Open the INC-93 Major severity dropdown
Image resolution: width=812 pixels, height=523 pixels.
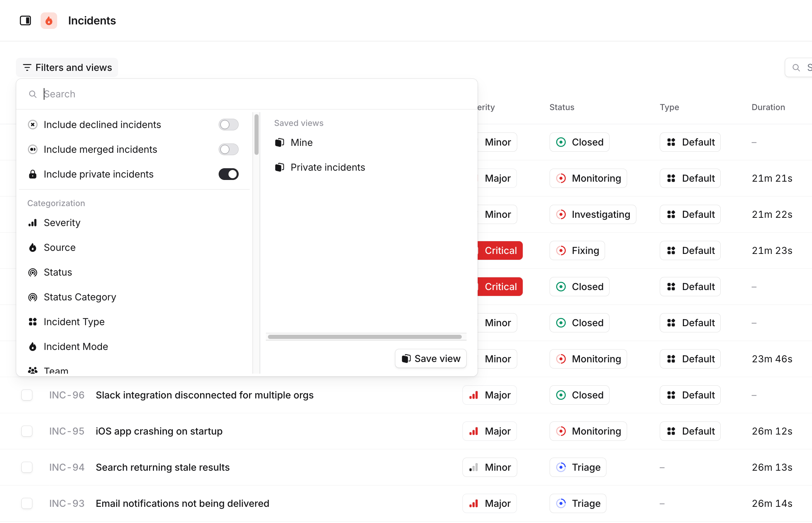click(490, 503)
